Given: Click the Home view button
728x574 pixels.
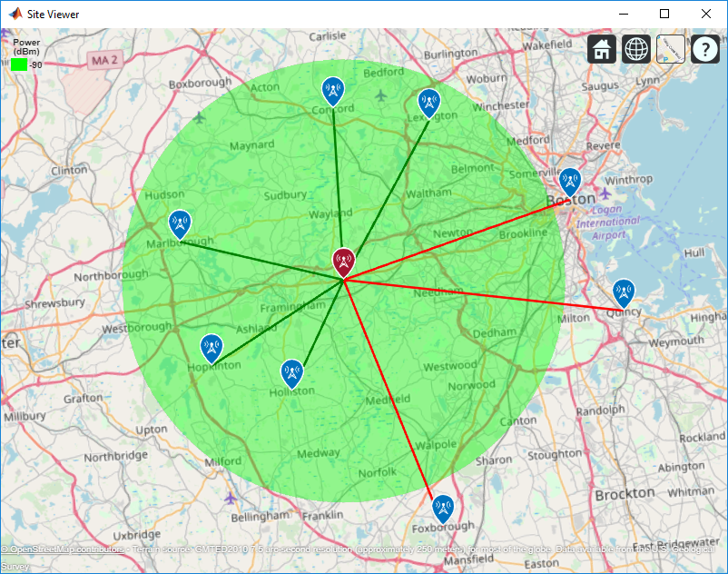Looking at the screenshot, I should pos(602,49).
